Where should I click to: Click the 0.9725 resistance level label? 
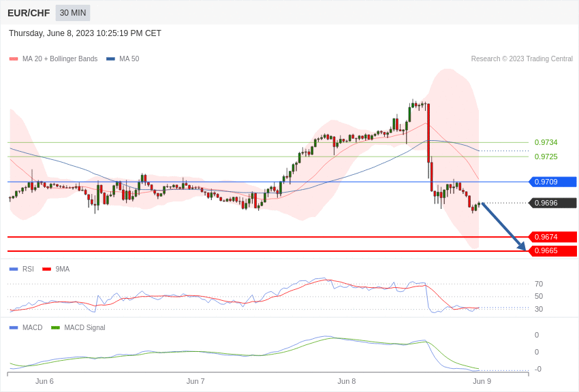point(546,157)
